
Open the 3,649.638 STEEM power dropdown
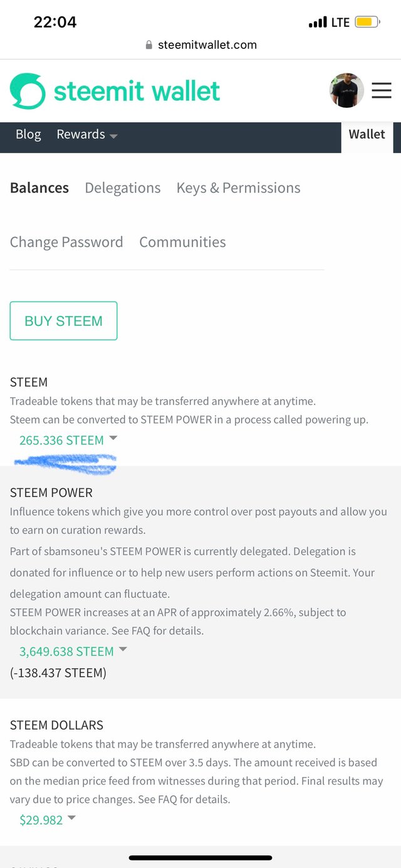pyautogui.click(x=73, y=651)
